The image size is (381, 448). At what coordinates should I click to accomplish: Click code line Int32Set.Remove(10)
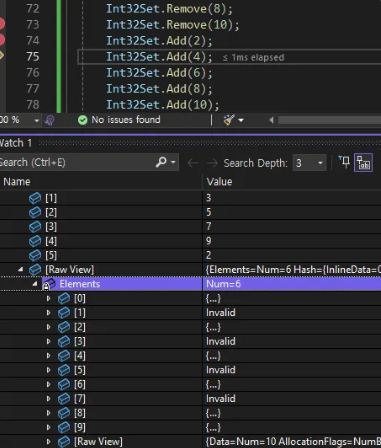173,25
